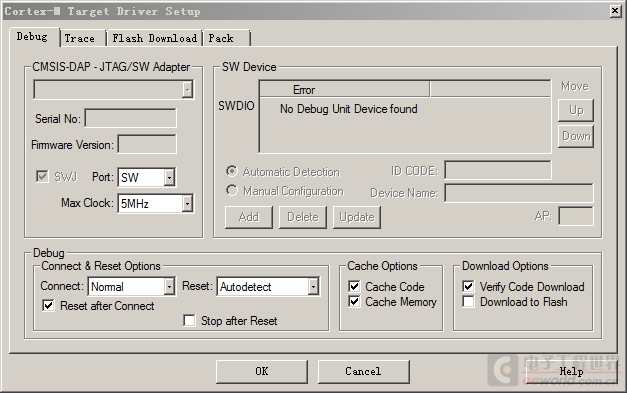
Task: Switch to the Debug tab
Action: point(34,37)
